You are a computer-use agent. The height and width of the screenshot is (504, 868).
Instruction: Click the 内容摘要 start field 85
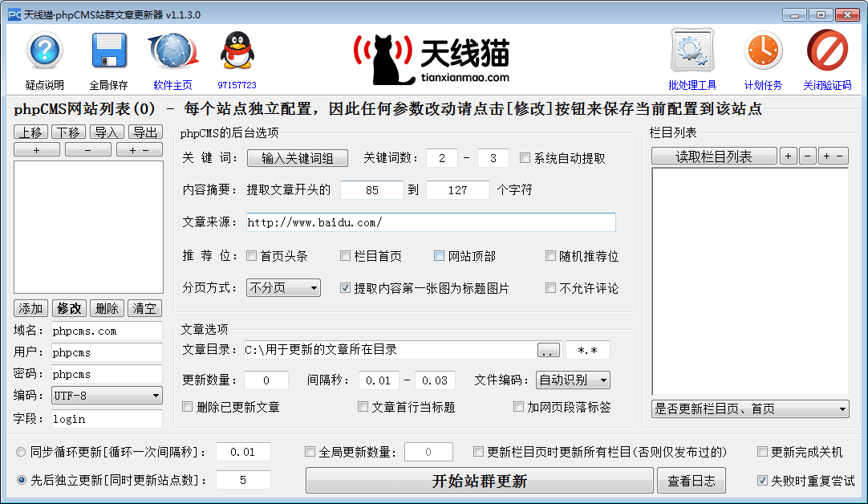372,190
